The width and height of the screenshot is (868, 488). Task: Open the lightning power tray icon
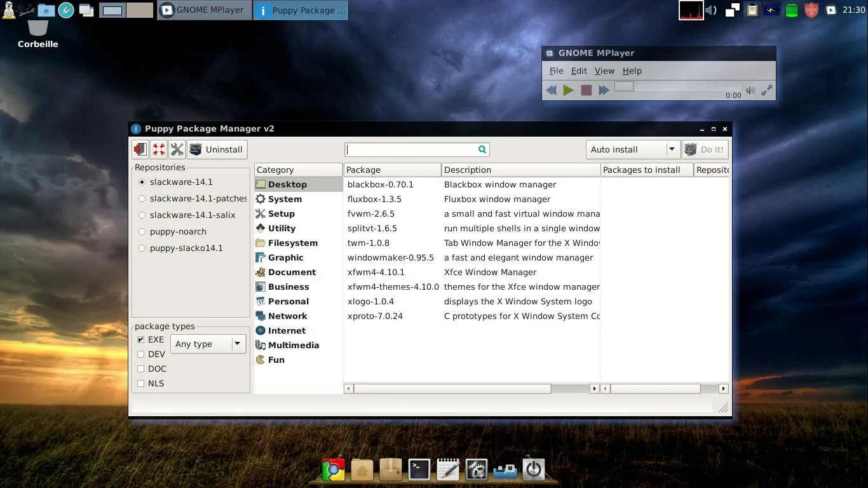click(x=771, y=10)
